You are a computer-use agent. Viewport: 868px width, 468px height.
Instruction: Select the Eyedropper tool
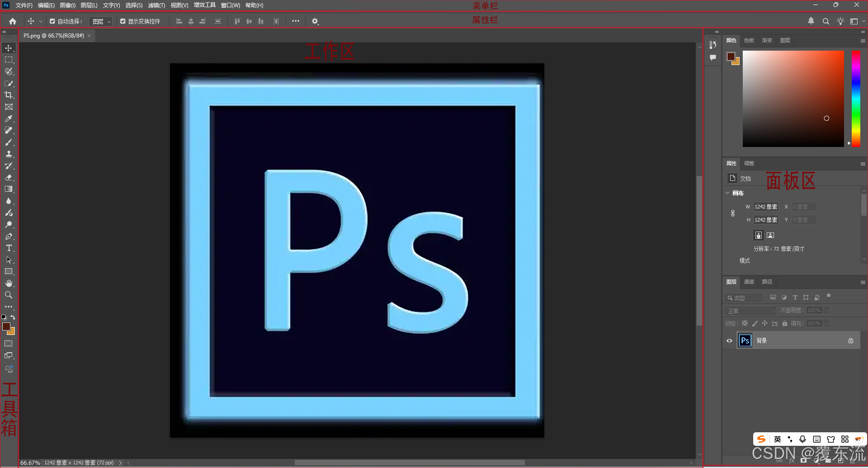[x=9, y=118]
